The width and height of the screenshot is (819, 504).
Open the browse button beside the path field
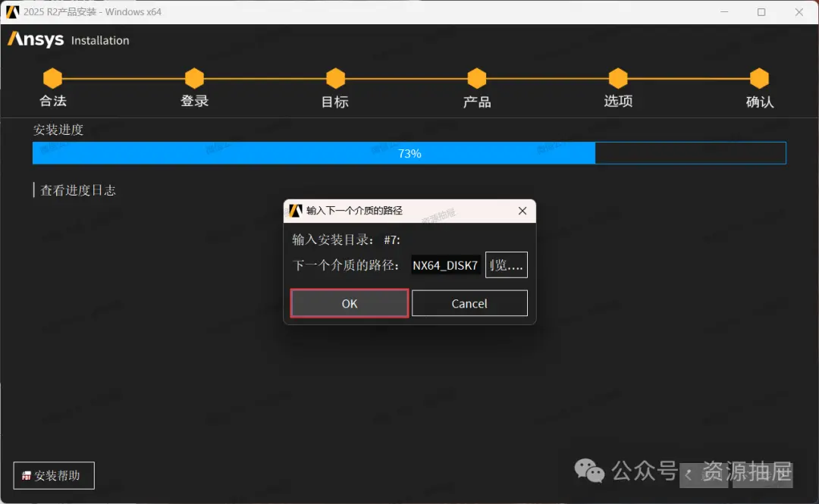[x=506, y=265]
